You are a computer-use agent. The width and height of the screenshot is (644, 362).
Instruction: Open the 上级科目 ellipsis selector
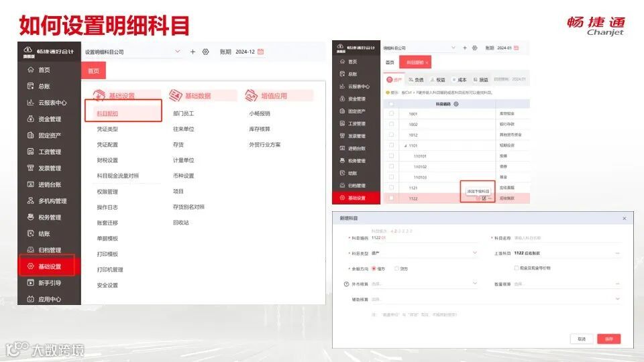[617, 253]
